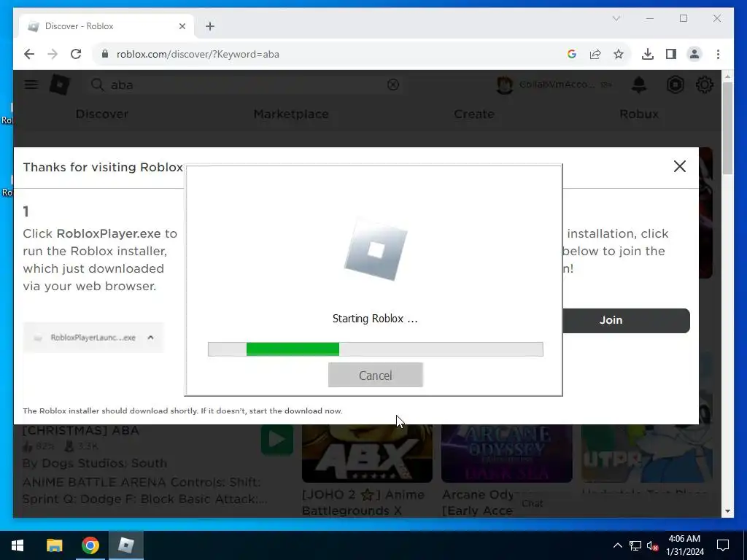Go forward in Chrome
The image size is (747, 560).
tap(53, 54)
